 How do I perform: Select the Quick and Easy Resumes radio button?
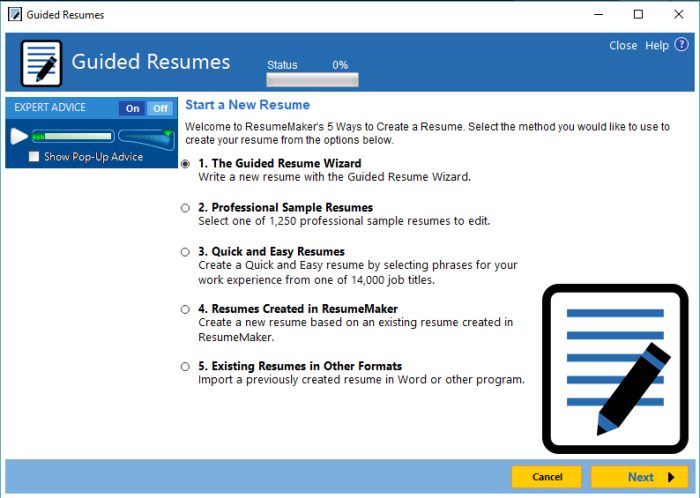(185, 252)
